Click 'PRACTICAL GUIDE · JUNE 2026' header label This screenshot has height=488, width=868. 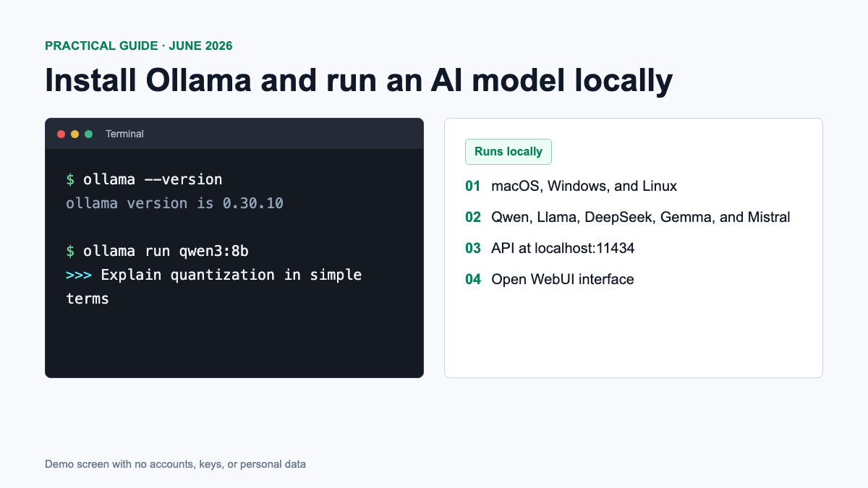139,46
